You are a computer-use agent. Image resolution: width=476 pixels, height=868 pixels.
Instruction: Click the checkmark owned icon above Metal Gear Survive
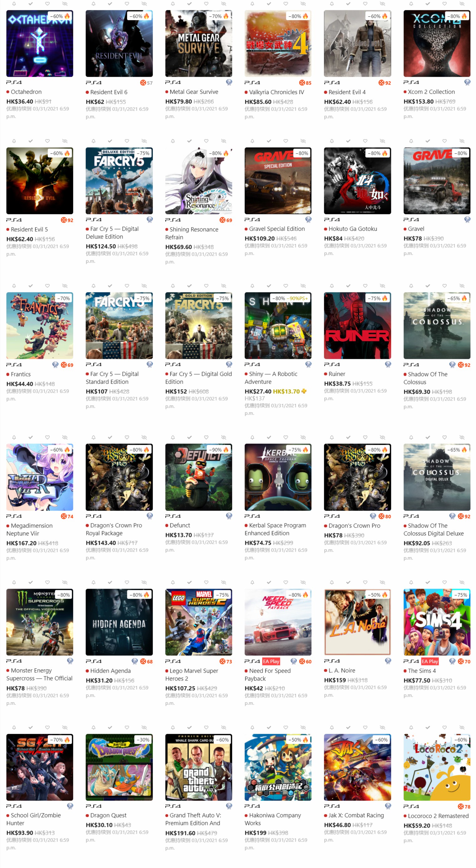(189, 4)
